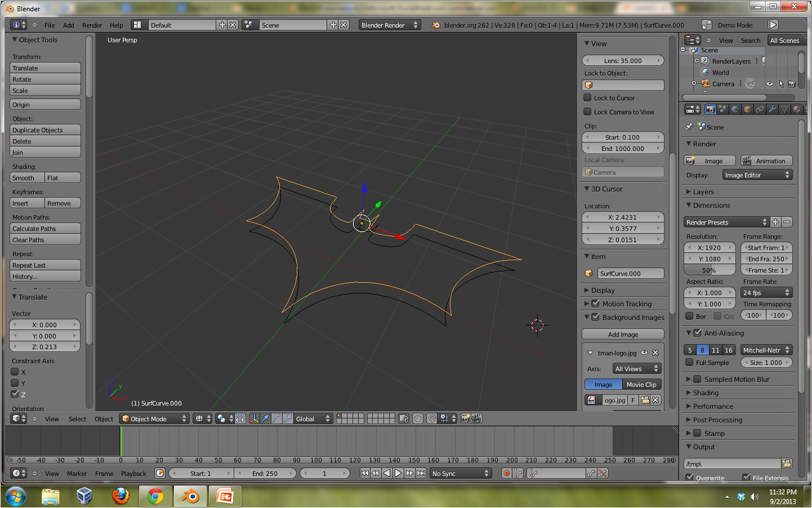Toggle record auto-keyframe button on timeline
This screenshot has height=508, width=812.
point(507,473)
